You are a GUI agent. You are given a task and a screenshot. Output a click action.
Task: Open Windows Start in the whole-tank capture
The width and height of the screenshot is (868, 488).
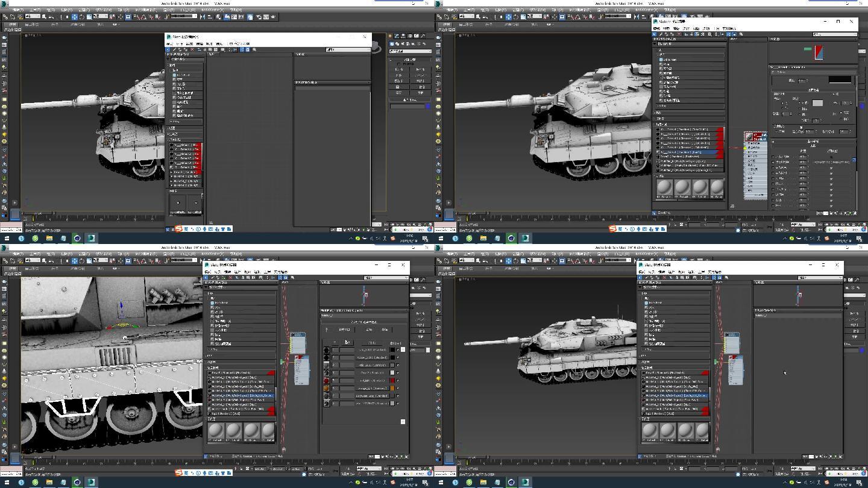pyautogui.click(x=441, y=483)
